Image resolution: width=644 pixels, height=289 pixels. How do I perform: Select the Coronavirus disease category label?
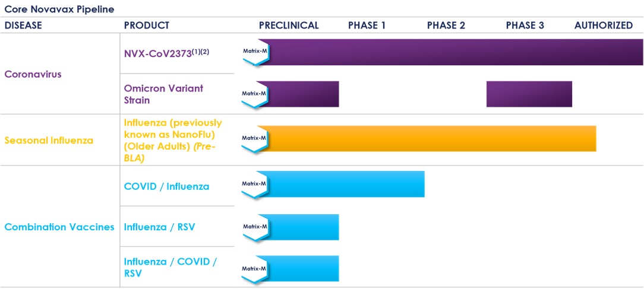[33, 74]
